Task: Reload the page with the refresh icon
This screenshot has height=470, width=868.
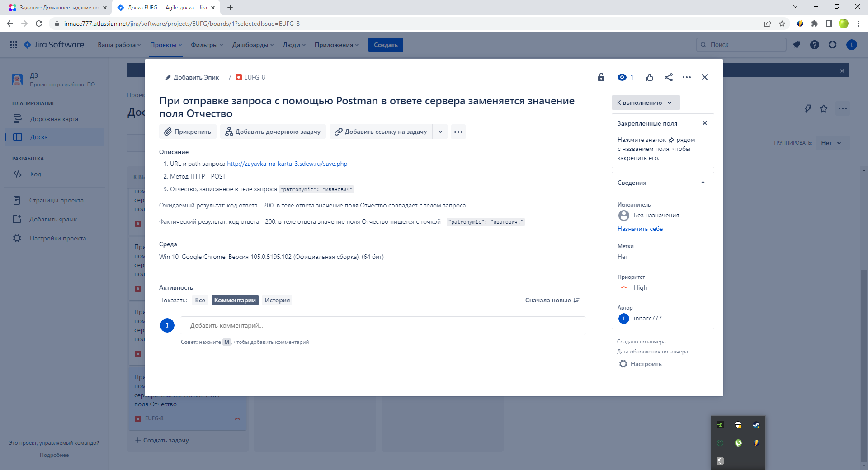Action: coord(39,23)
